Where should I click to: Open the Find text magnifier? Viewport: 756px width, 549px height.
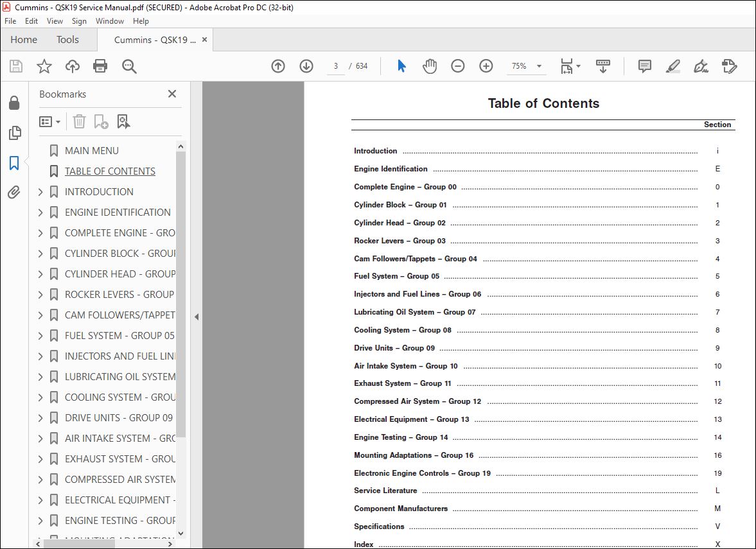coord(129,66)
